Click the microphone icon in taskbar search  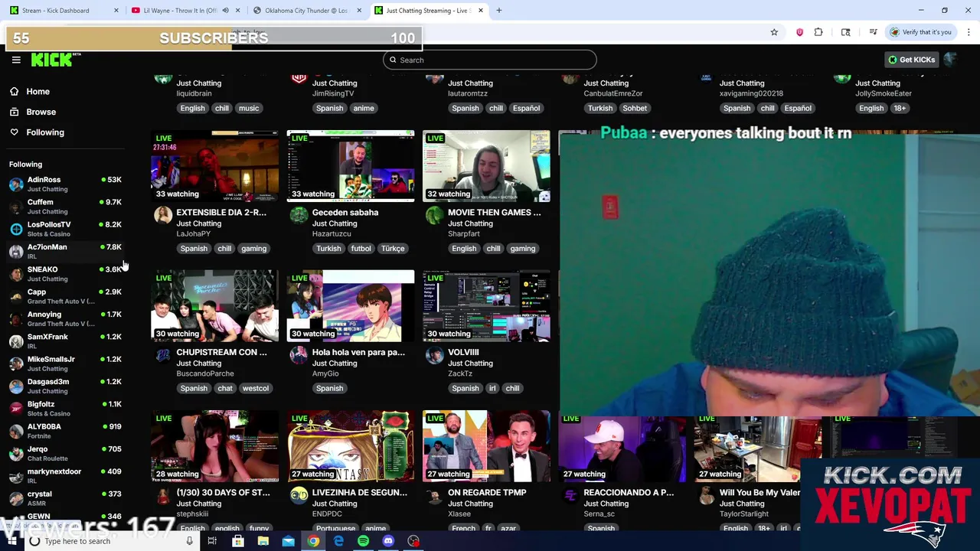tap(189, 541)
